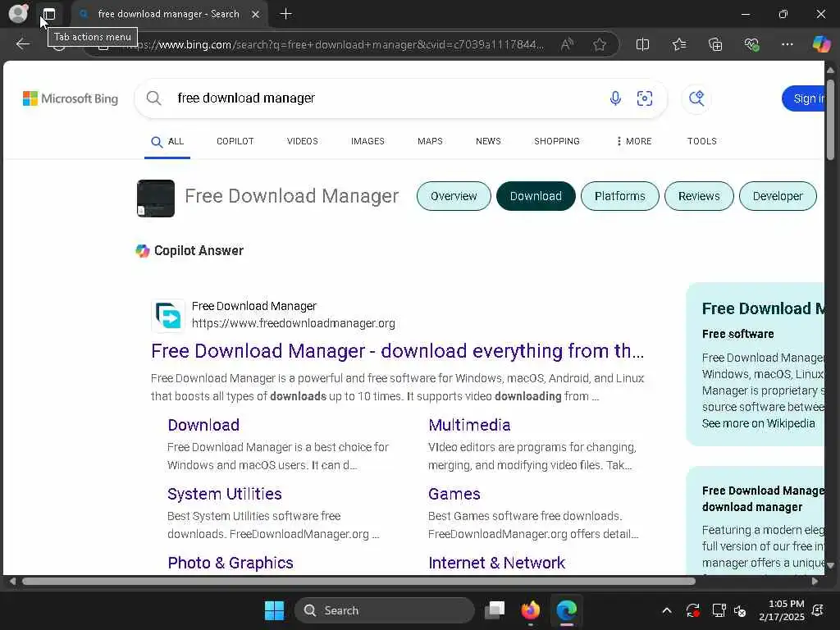
Task: Open Task View on the taskbar
Action: click(495, 610)
